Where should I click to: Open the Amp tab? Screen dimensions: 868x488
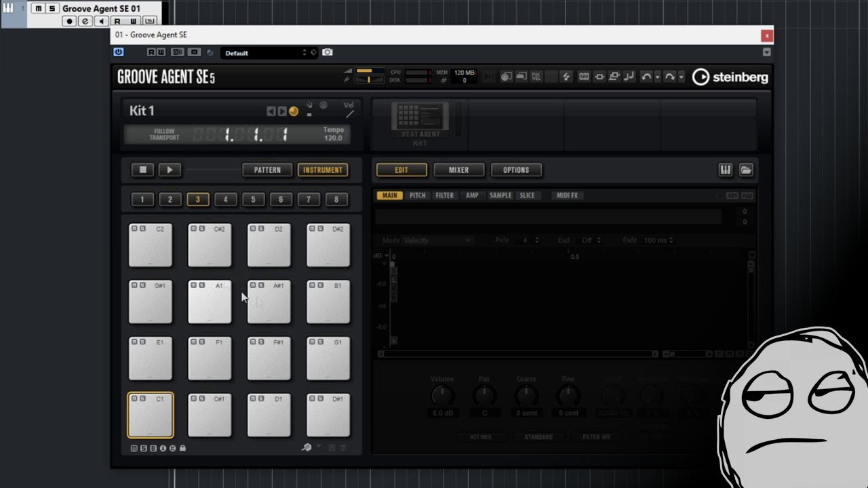click(472, 195)
